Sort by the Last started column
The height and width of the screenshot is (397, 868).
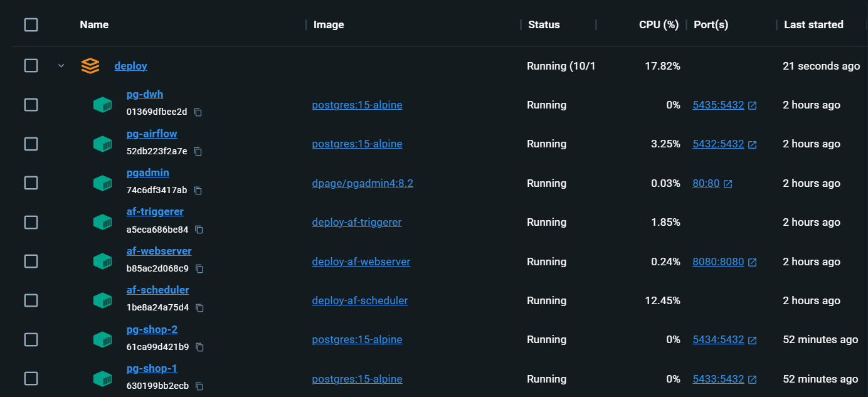(x=813, y=25)
